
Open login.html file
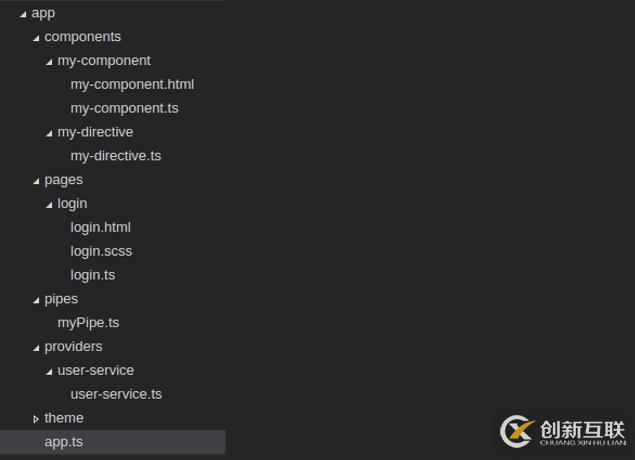(100, 228)
